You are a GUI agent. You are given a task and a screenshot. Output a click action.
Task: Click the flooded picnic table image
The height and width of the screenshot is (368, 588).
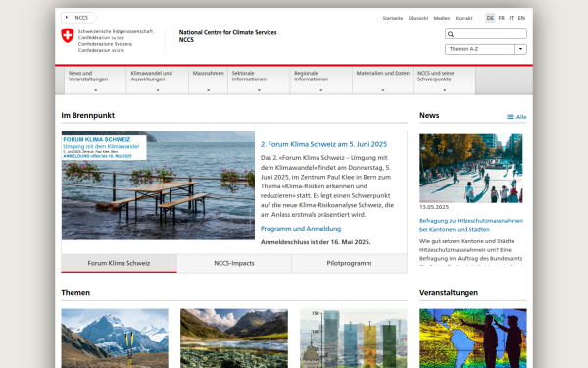point(158,185)
